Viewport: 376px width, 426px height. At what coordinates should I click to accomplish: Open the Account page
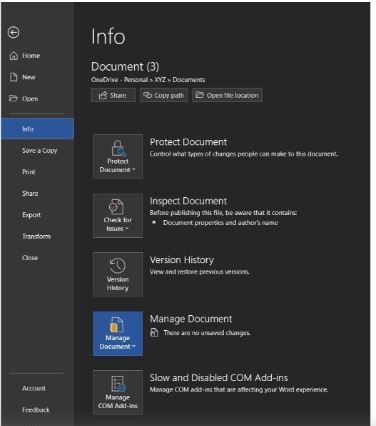[x=34, y=388]
